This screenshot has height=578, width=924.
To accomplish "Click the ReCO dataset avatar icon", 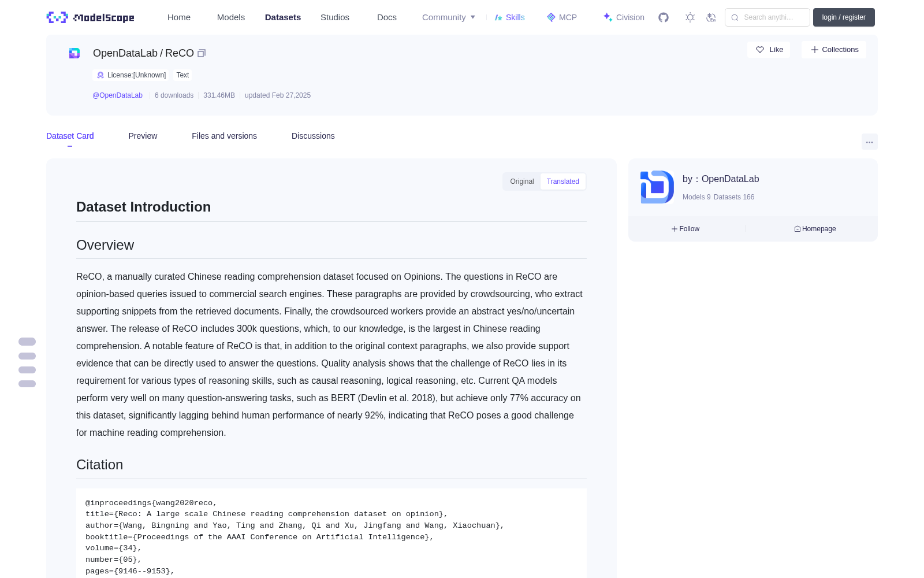I will click(74, 53).
